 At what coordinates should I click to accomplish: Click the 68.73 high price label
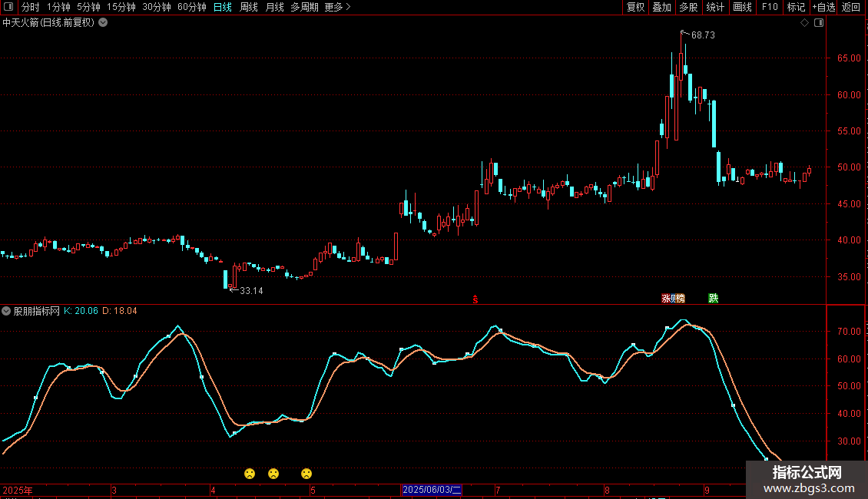[x=703, y=35]
